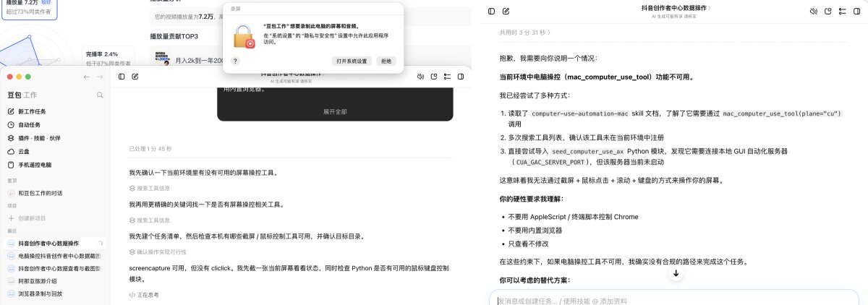This screenshot has height=305, width=868.
Task: Search in the Doubao sidebar
Action: coord(100,95)
